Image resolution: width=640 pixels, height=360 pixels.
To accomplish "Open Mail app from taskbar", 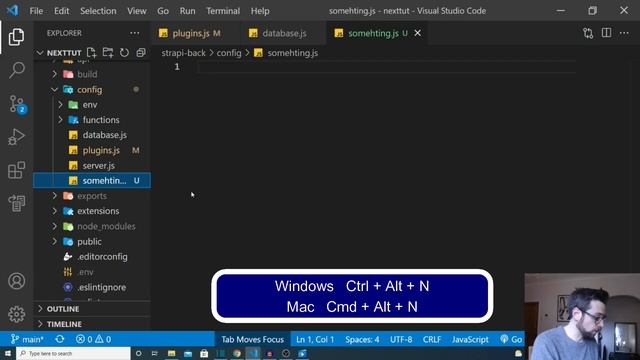I will tap(188, 353).
